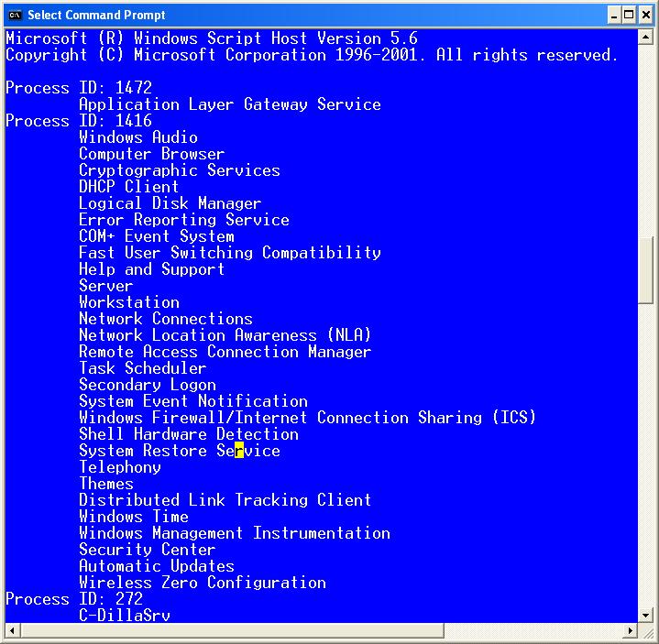Click the horizontal scrollbar thumb

pyautogui.click(x=233, y=630)
